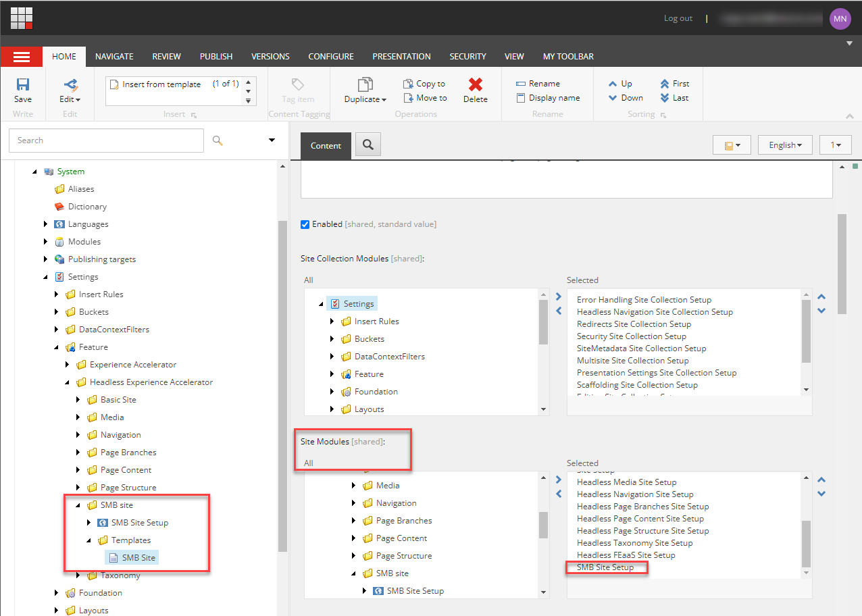Remove item left in Site Collection Modules

pos(558,311)
